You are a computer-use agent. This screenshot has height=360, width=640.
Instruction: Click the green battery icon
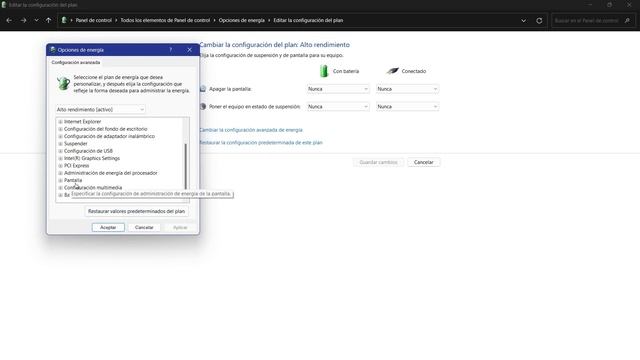coord(324,71)
